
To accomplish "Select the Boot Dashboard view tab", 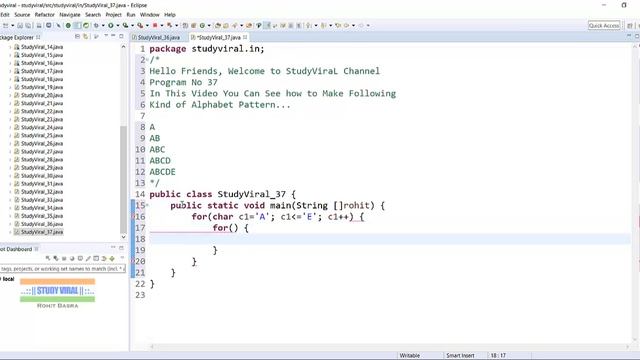I will pyautogui.click(x=16, y=249).
